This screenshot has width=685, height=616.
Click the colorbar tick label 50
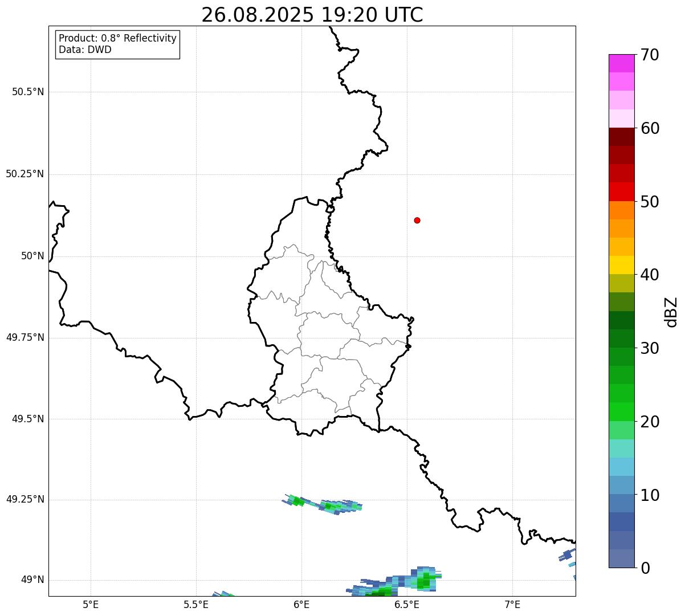click(x=650, y=202)
